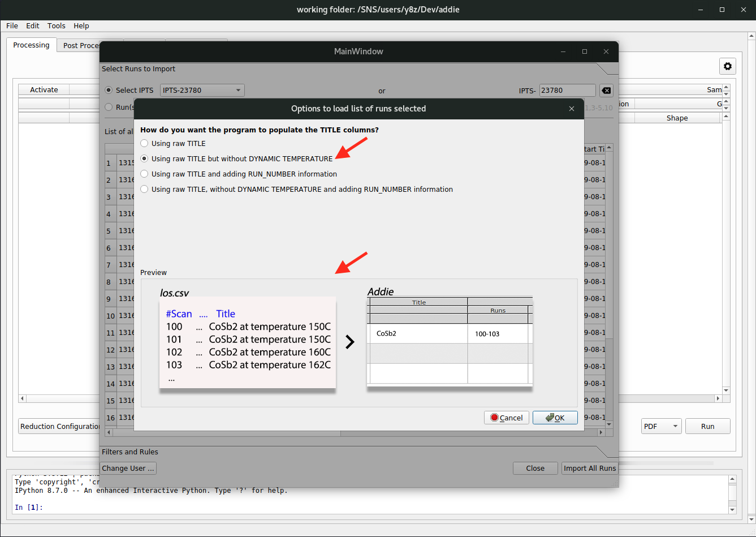Click in the IPTS number input field
This screenshot has width=756, height=537.
567,91
